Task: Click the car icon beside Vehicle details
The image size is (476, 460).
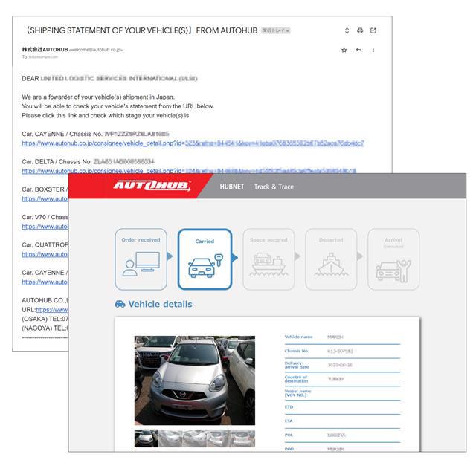Action: coord(120,304)
